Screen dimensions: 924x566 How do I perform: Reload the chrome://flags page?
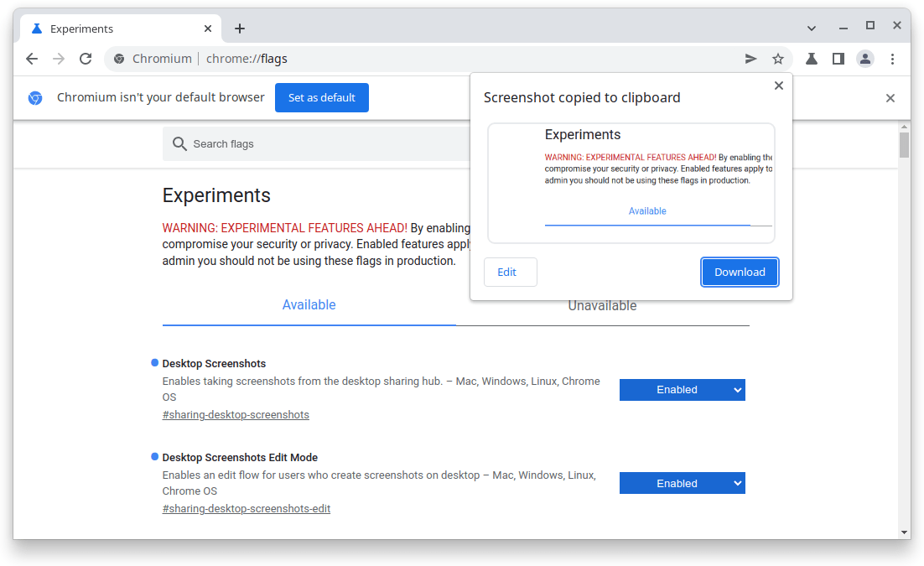[x=86, y=59]
